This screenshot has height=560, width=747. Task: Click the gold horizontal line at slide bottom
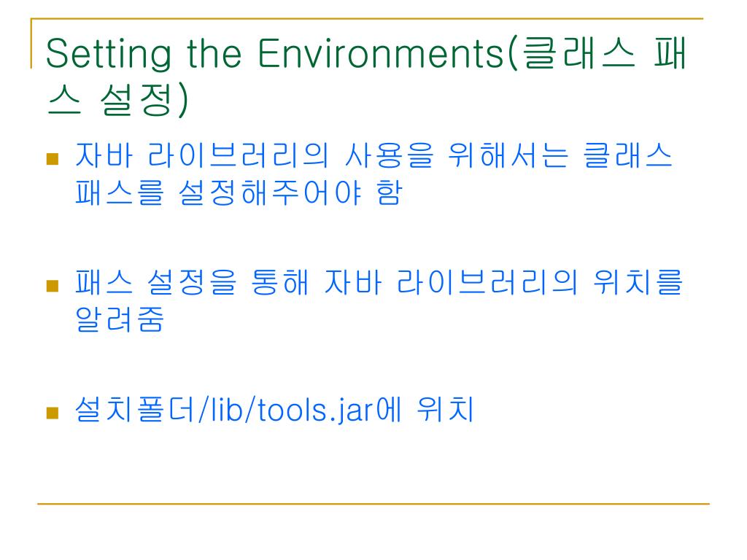[373, 503]
